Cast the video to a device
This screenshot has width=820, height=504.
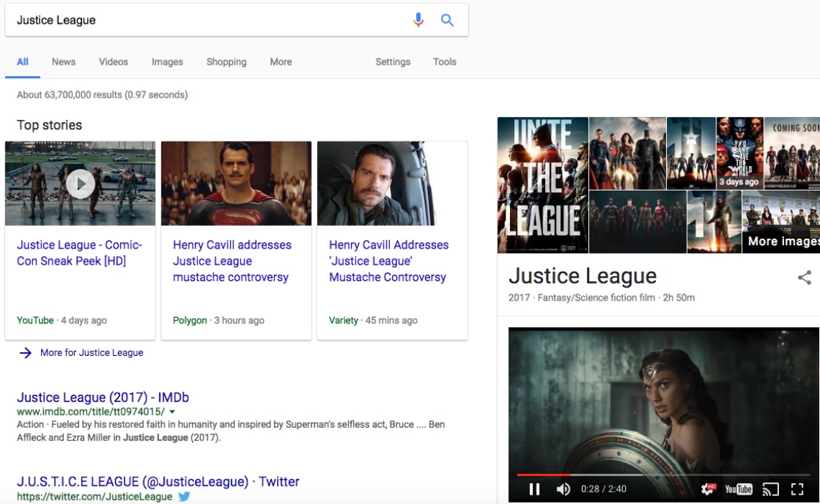[x=770, y=490]
